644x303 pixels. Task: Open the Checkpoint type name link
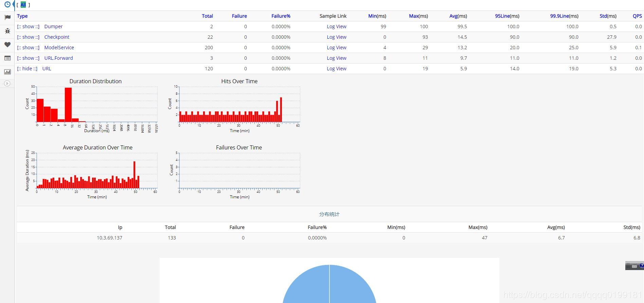point(57,37)
